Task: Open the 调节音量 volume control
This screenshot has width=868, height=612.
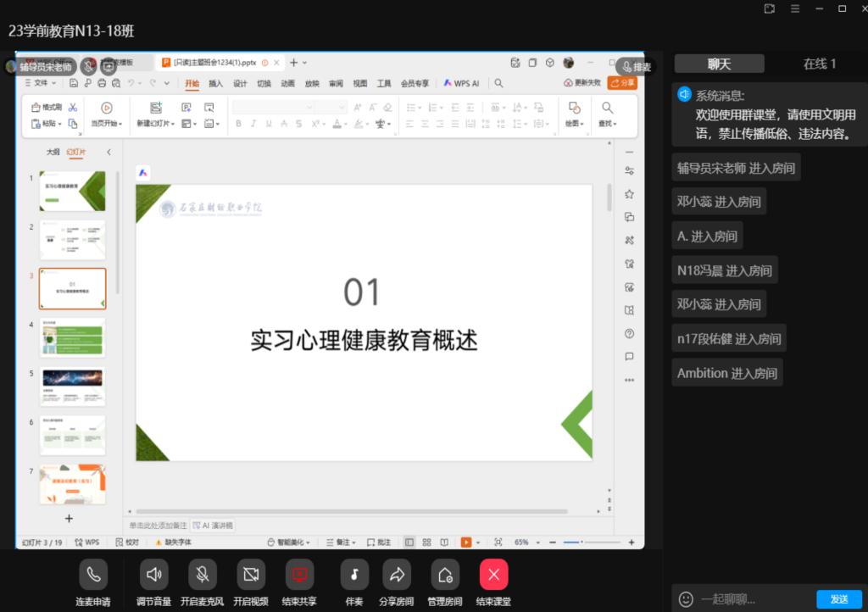Action: pyautogui.click(x=153, y=575)
